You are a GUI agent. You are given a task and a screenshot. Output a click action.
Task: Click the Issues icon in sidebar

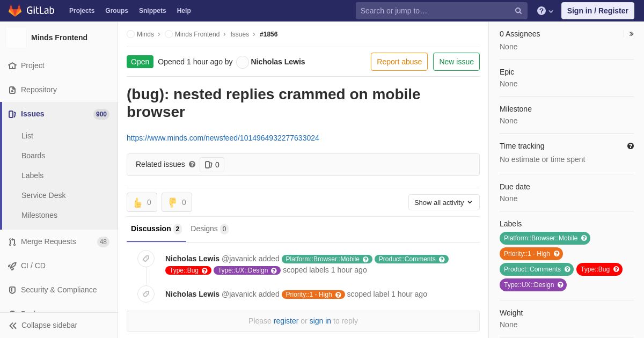coord(12,114)
